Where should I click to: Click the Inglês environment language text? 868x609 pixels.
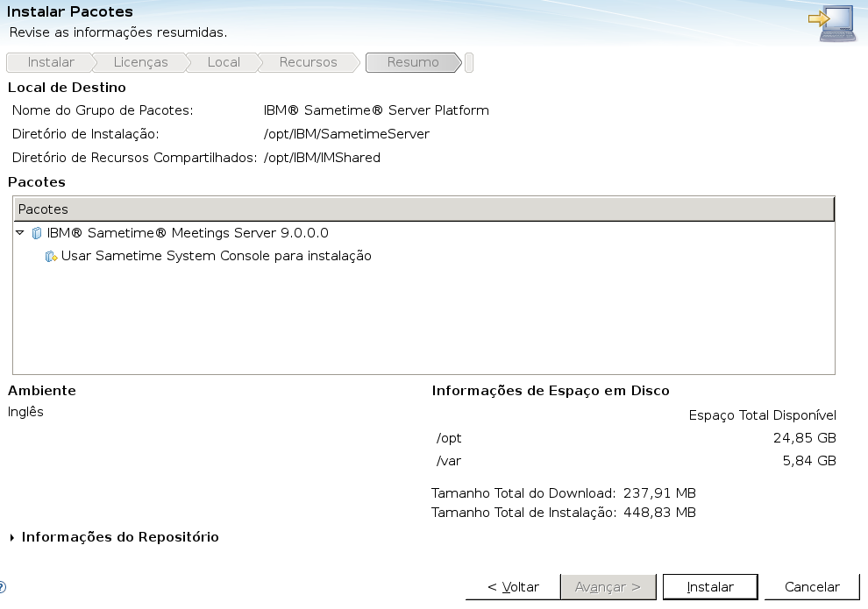click(x=25, y=412)
